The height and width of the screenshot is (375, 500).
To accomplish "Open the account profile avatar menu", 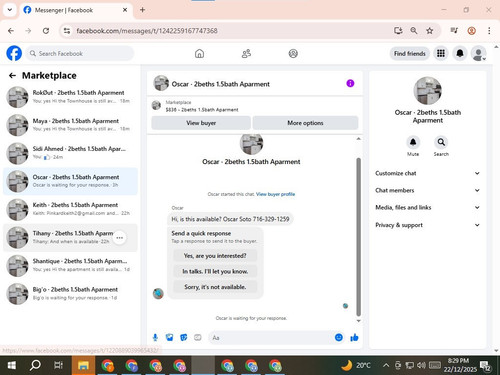I will [x=478, y=53].
